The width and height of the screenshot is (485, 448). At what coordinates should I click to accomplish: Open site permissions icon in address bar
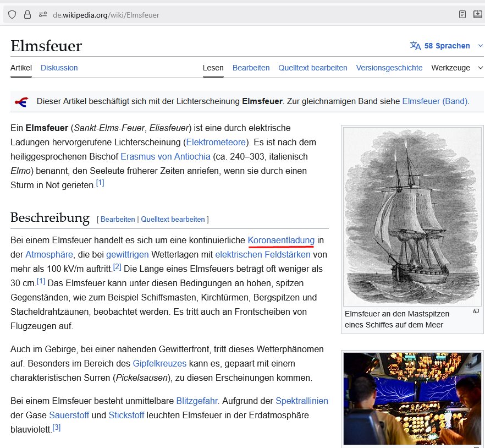click(42, 15)
